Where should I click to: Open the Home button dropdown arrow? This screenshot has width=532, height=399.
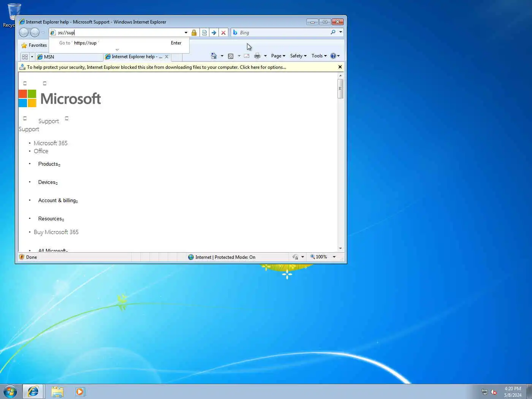[x=222, y=56]
